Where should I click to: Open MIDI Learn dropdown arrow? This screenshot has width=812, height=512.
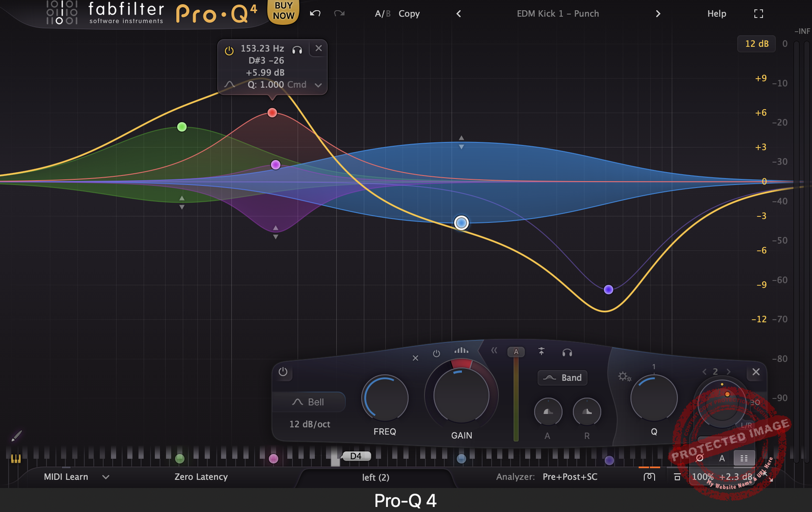pyautogui.click(x=106, y=477)
